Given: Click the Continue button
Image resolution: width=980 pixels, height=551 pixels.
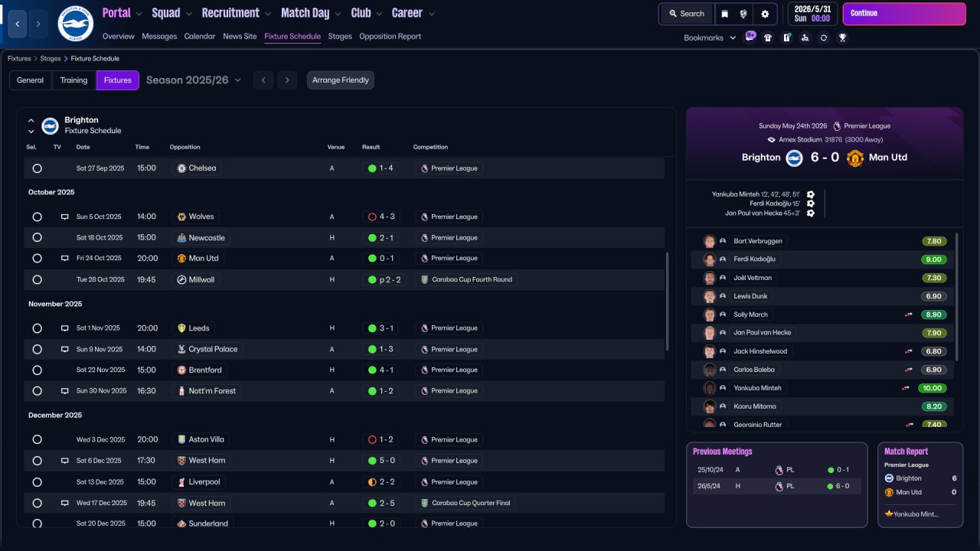Looking at the screenshot, I should pos(902,14).
